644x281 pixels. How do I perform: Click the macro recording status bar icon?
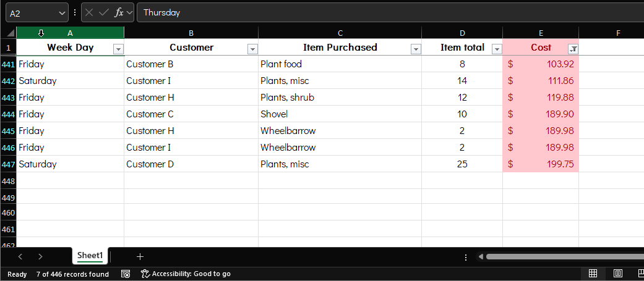coord(126,274)
